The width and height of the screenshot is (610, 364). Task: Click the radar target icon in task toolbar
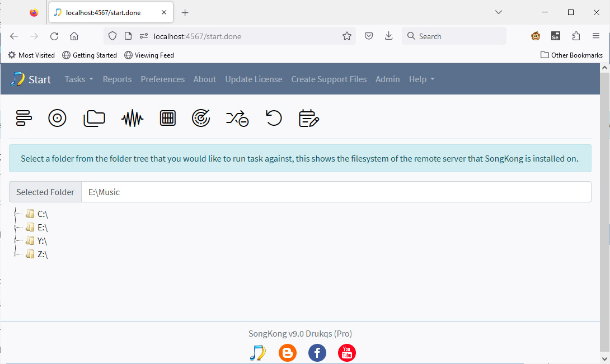(201, 118)
